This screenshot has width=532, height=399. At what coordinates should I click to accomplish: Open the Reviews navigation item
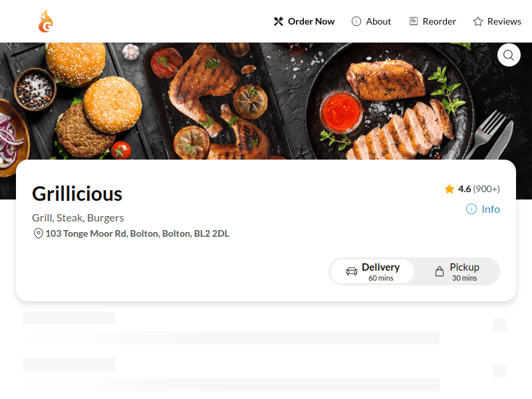tap(504, 21)
